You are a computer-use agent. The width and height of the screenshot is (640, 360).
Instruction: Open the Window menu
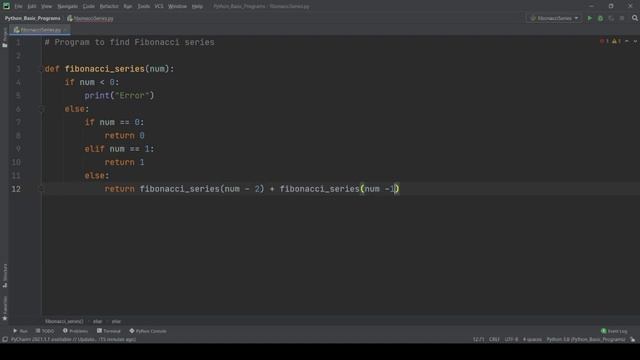(x=177, y=7)
